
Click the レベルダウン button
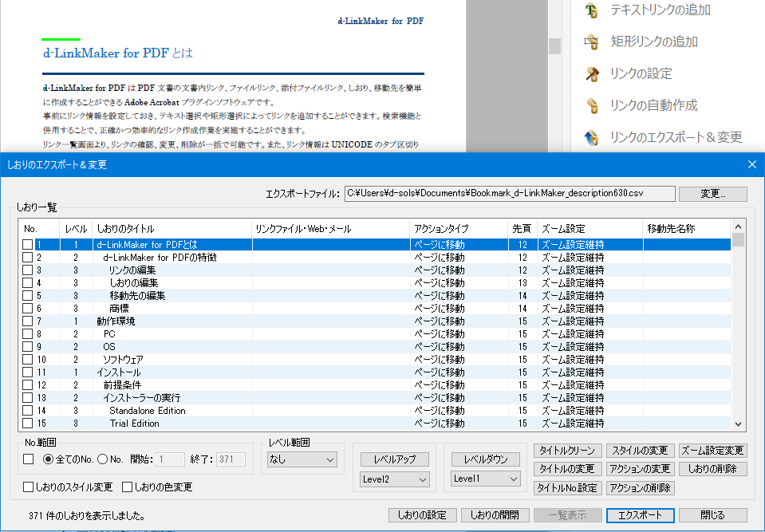click(x=486, y=459)
